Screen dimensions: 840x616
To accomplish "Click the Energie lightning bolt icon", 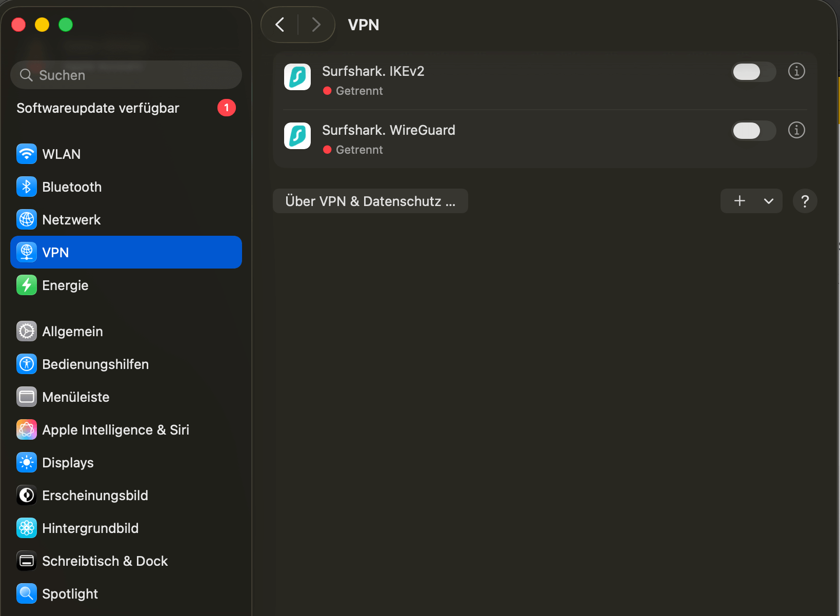I will coord(27,285).
